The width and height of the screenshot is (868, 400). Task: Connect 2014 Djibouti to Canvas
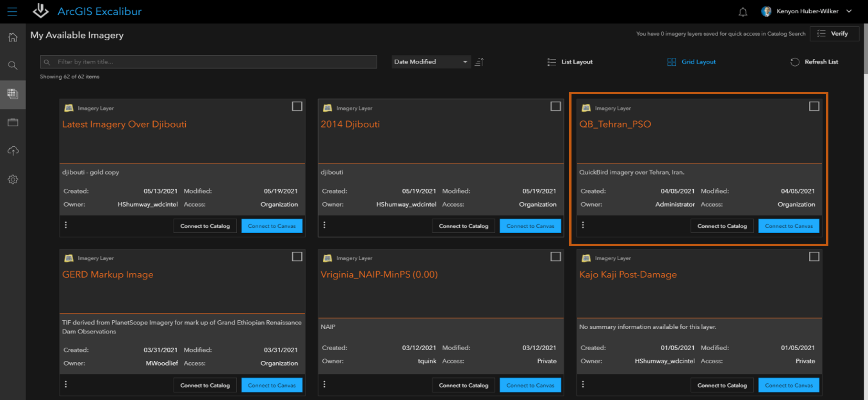tap(530, 226)
